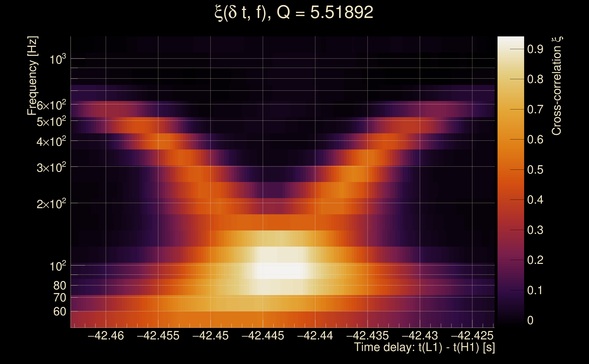589x364 pixels.
Task: Click the 4×10² frequency tick label
Action: coord(51,141)
